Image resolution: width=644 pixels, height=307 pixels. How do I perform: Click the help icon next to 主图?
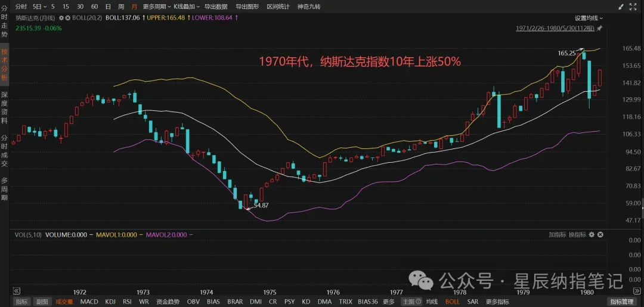point(419,302)
